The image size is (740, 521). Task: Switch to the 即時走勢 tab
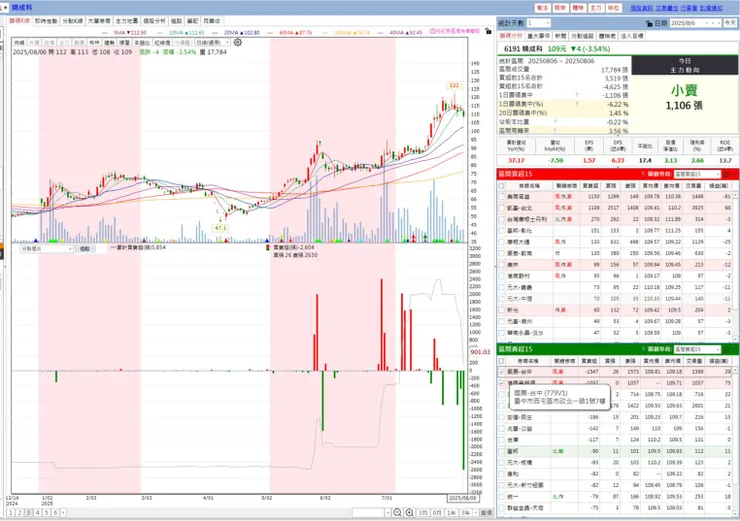46,21
